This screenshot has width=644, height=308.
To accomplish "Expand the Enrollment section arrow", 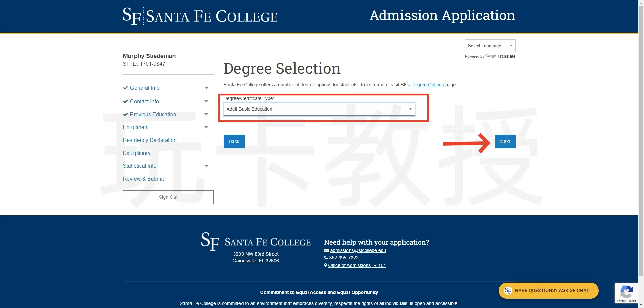I will click(x=206, y=127).
